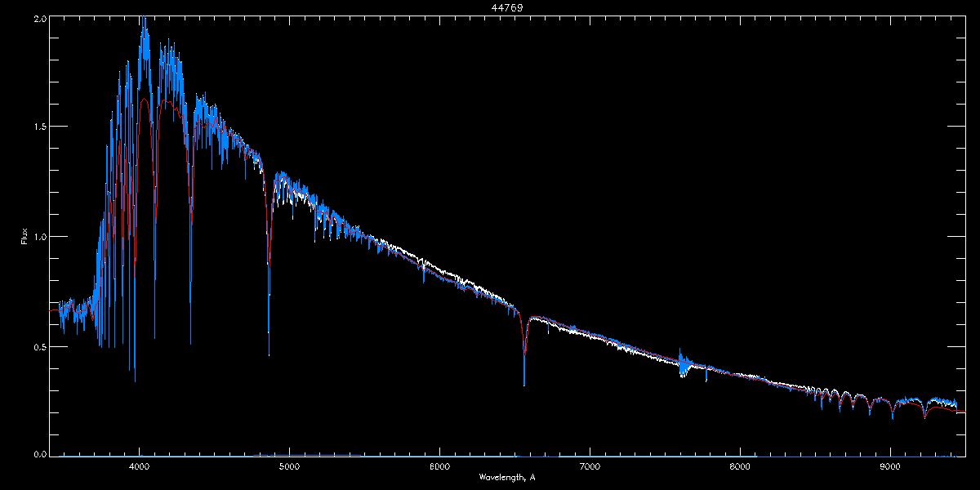Click the 7000 wavelength tick label
Image resolution: width=980 pixels, height=490 pixels.
590,466
